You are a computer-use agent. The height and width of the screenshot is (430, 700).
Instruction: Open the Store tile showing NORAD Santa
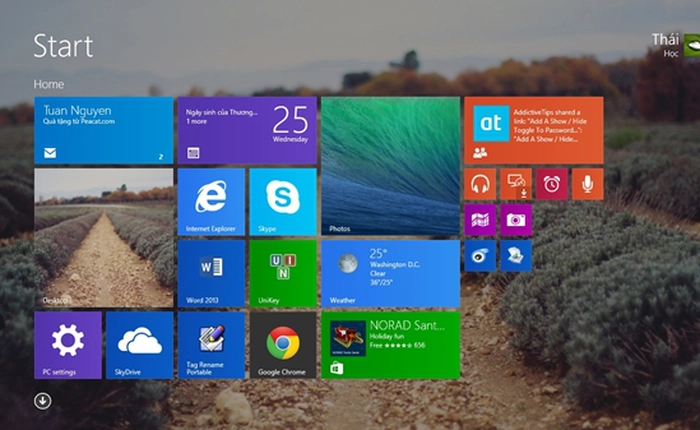coord(391,345)
